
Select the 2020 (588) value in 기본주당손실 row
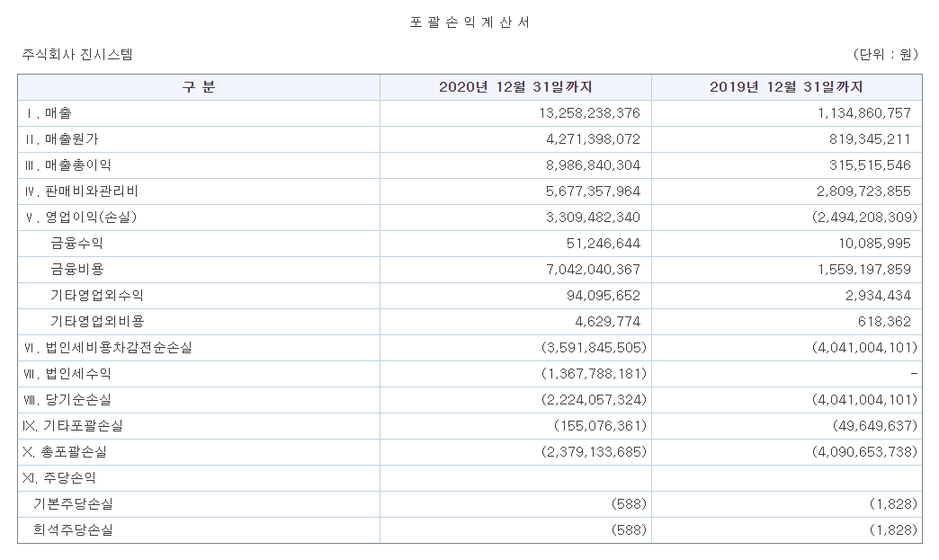click(629, 503)
